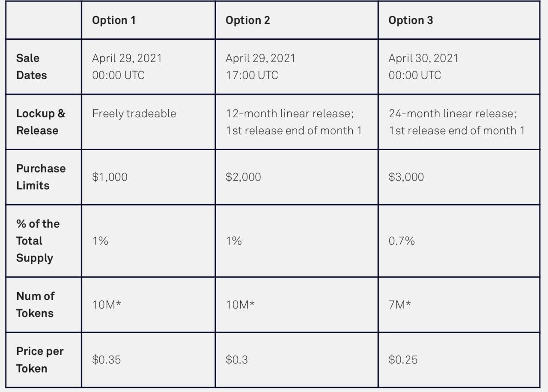This screenshot has height=392, width=548.
Task: Click the 12-month linear release cell
Action: 293,122
